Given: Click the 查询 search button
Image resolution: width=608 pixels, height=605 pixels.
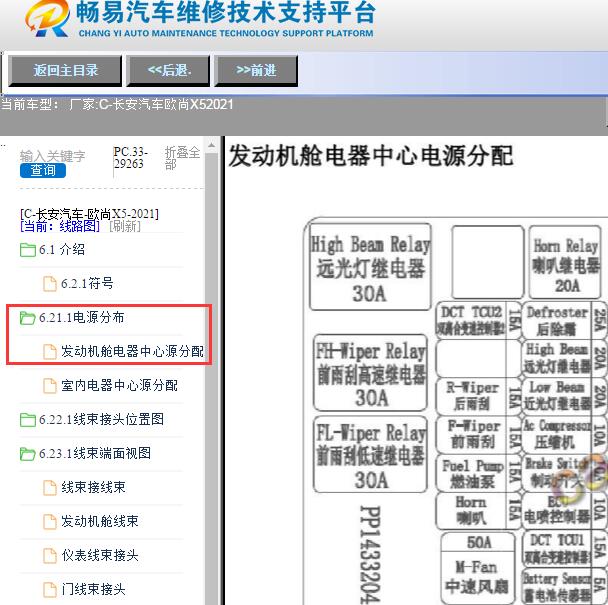Looking at the screenshot, I should pos(43,170).
